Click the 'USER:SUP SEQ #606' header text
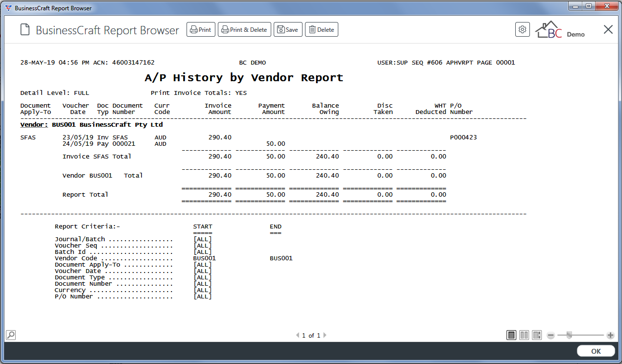 point(410,63)
